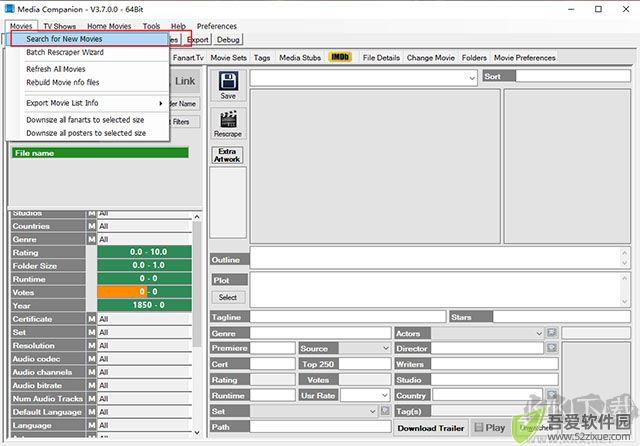Image resolution: width=640 pixels, height=446 pixels.
Task: Click the Select button under Plot
Action: point(228,297)
